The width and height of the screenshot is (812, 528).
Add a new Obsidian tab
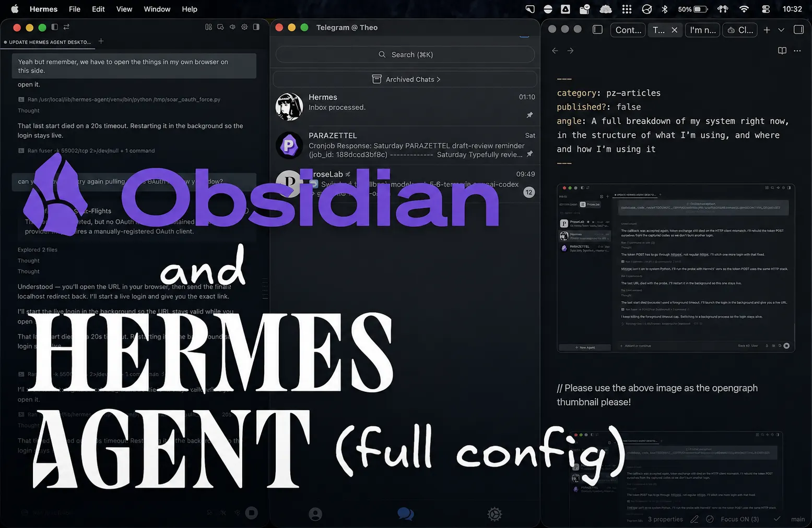tap(767, 30)
